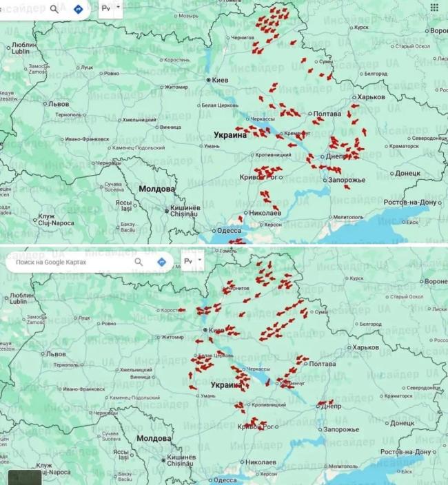Image resolution: width=448 pixels, height=485 pixels.
Task: Select the 'Молдова' country label in upper map
Action: point(157,189)
